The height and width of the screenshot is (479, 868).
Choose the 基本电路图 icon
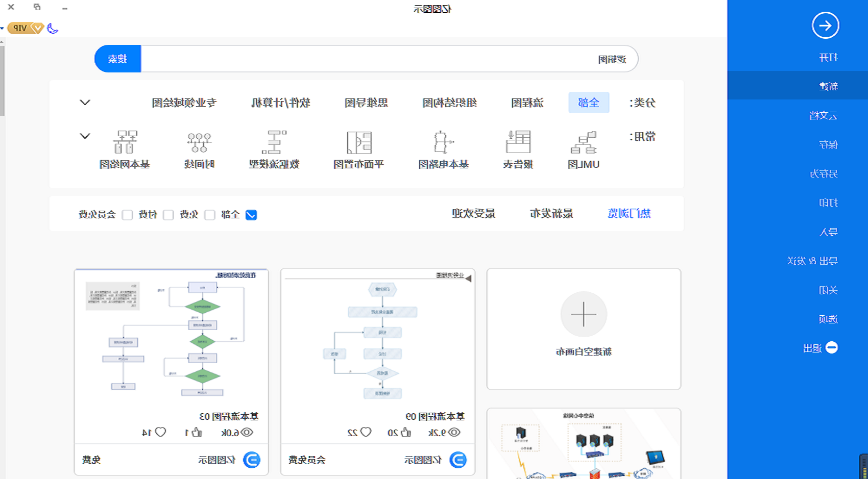443,142
